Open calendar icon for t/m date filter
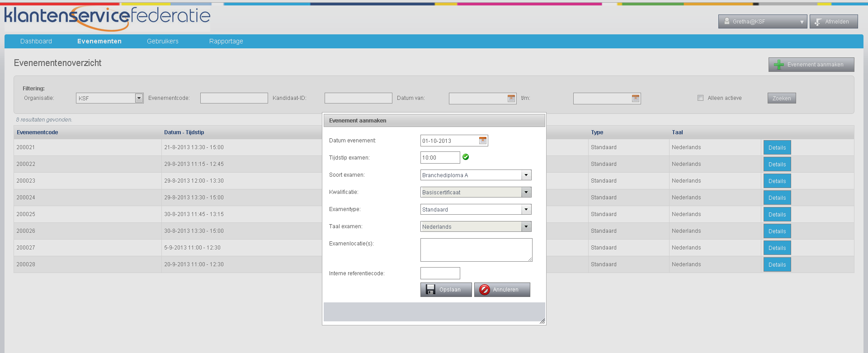Image resolution: width=868 pixels, height=353 pixels. pyautogui.click(x=636, y=98)
